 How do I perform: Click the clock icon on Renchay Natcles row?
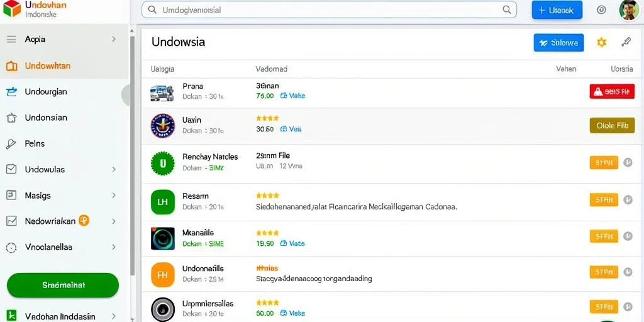628,163
